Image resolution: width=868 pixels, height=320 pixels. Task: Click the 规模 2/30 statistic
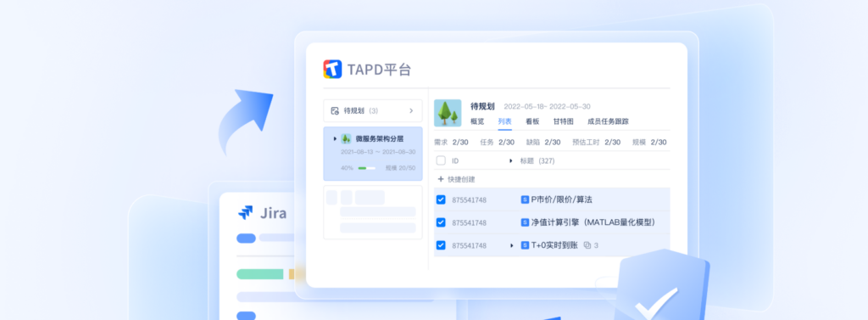(649, 143)
